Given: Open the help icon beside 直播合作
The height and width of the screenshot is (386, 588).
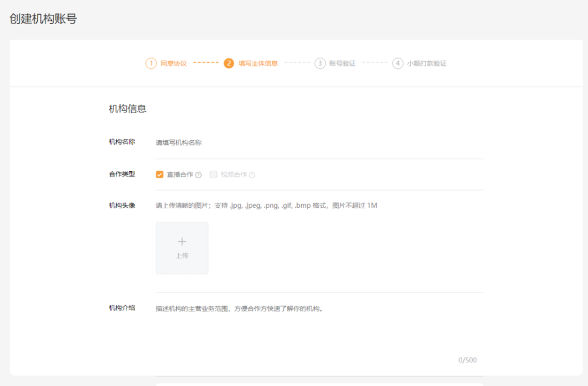Looking at the screenshot, I should click(198, 174).
